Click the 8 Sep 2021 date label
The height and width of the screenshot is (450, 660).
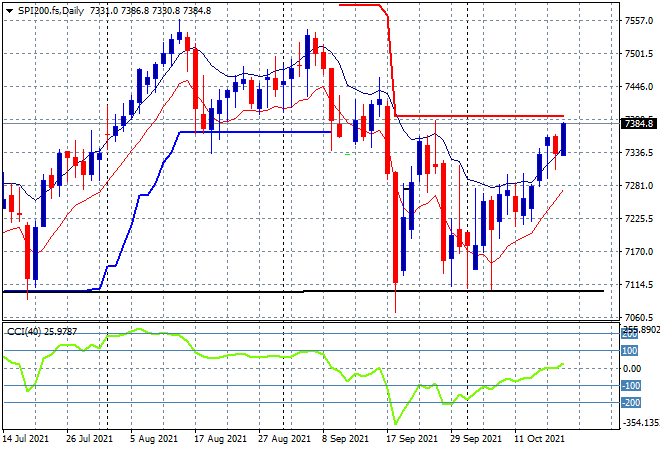tap(346, 439)
